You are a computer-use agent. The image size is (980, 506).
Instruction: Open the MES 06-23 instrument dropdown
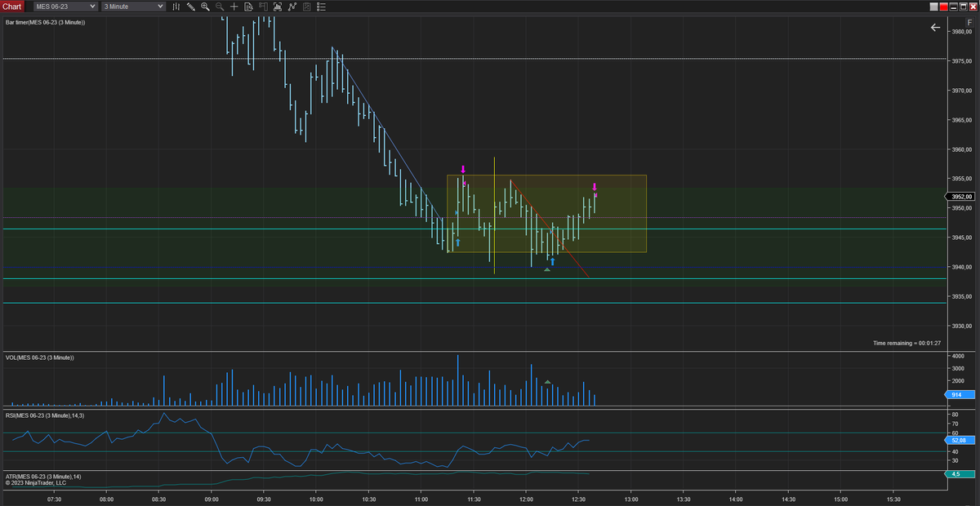[x=64, y=7]
